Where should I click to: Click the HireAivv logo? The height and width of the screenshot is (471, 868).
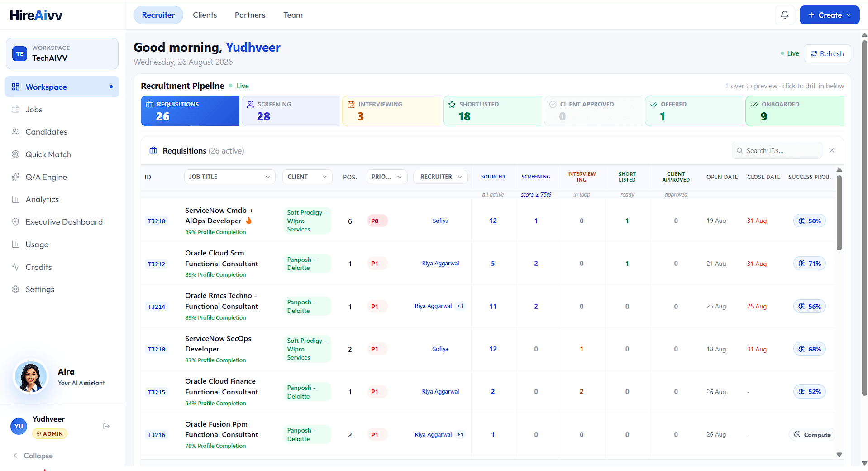pyautogui.click(x=36, y=15)
